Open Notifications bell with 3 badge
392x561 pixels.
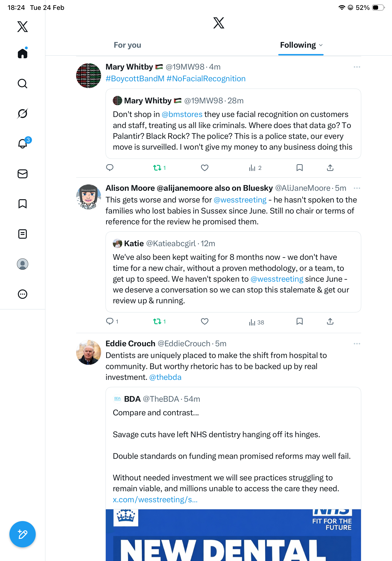point(23,144)
